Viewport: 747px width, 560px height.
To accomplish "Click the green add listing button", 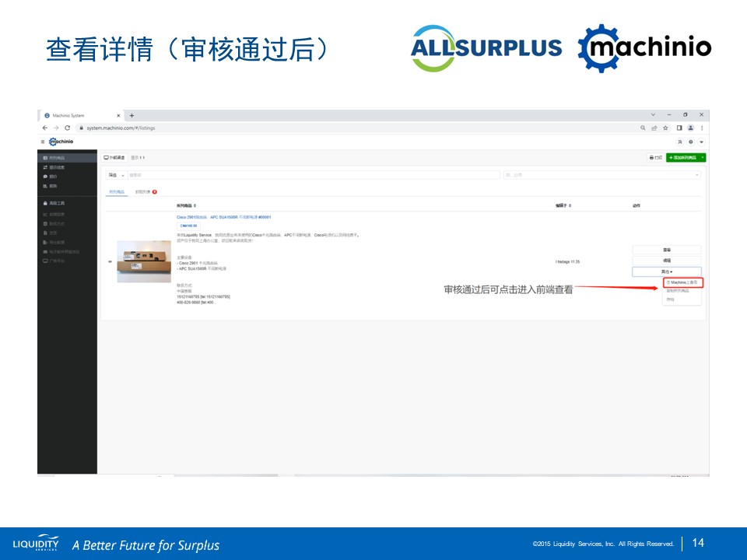I will coord(682,158).
